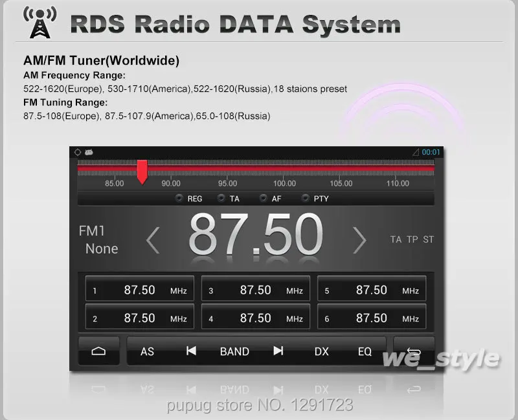
Task: Skip to the next station
Action: 278,351
